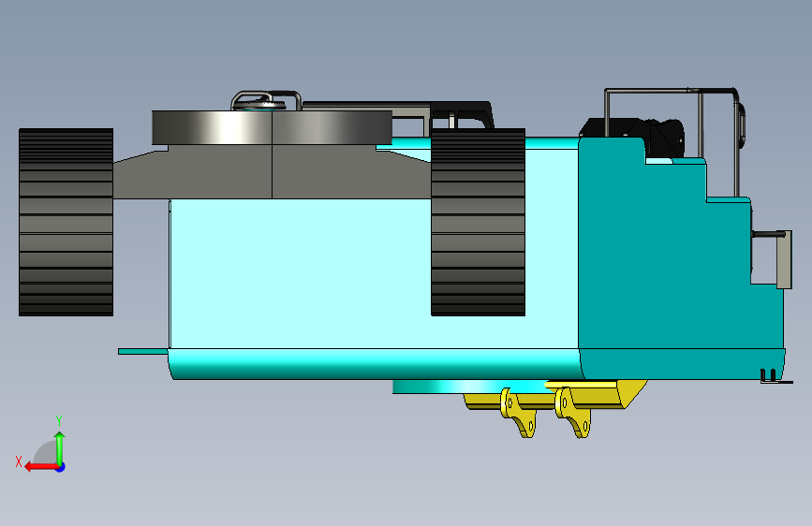Screen dimensions: 812x526
Task: Click the blue Z axis dot of triad
Action: [61, 467]
